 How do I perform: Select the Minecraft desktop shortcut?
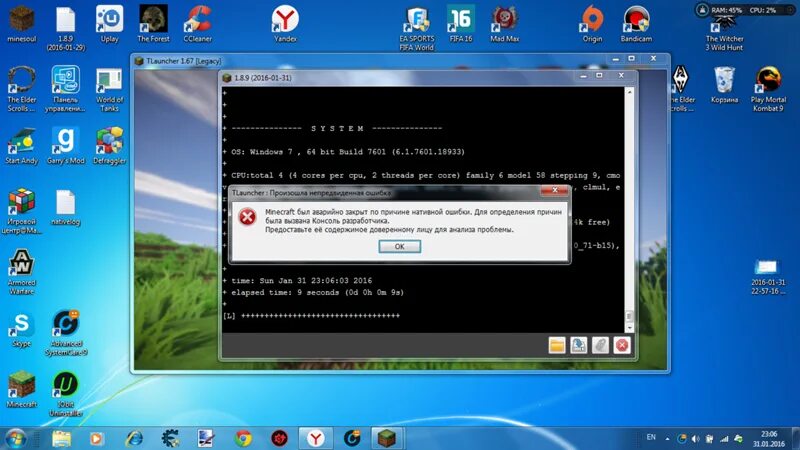[21, 390]
